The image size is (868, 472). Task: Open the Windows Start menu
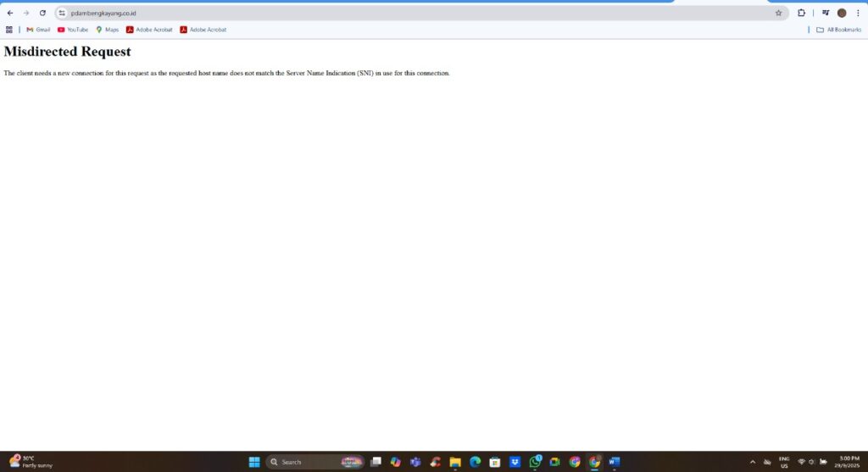coord(254,462)
